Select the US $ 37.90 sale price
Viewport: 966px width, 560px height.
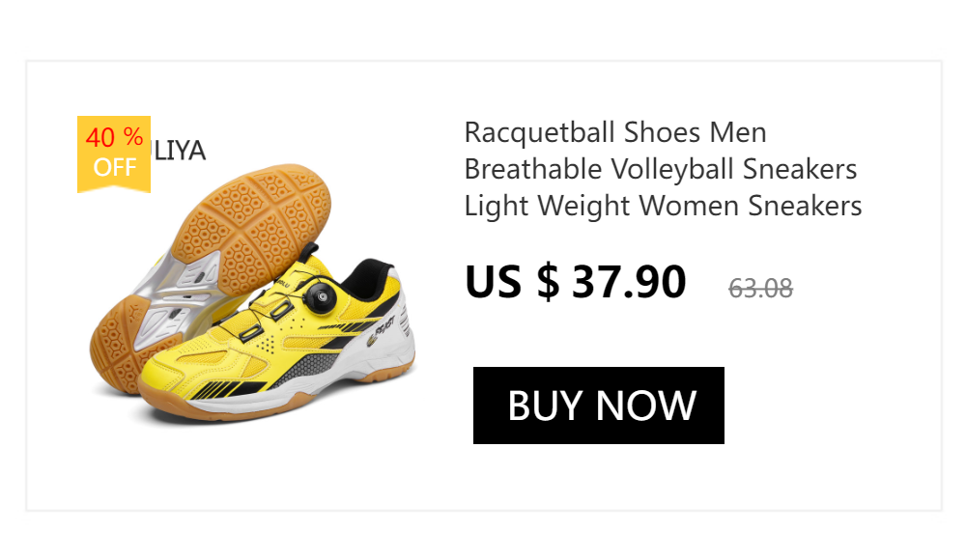(576, 282)
